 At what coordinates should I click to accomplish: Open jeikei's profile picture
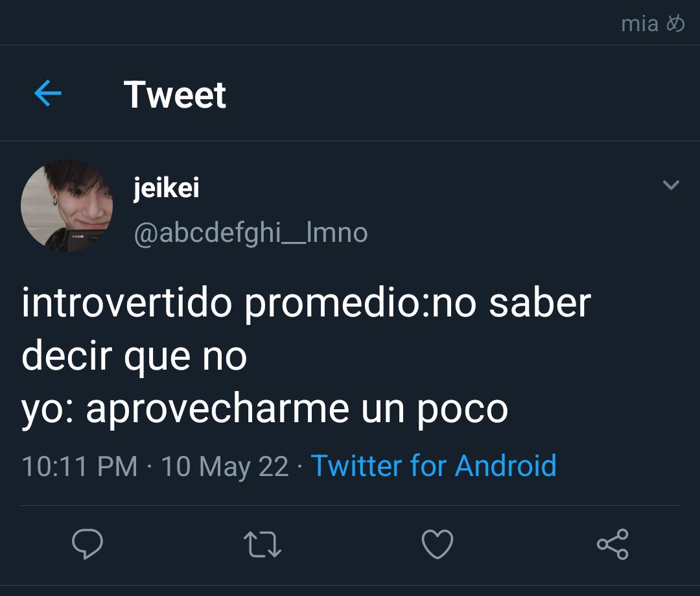(67, 206)
